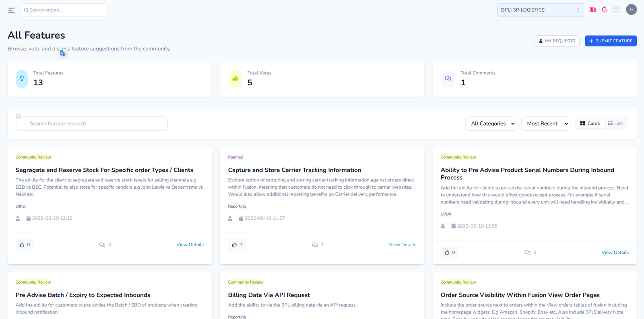This screenshot has width=644, height=319.
Task: View Details of Segragate and Reserve Stock
Action: pos(190,245)
